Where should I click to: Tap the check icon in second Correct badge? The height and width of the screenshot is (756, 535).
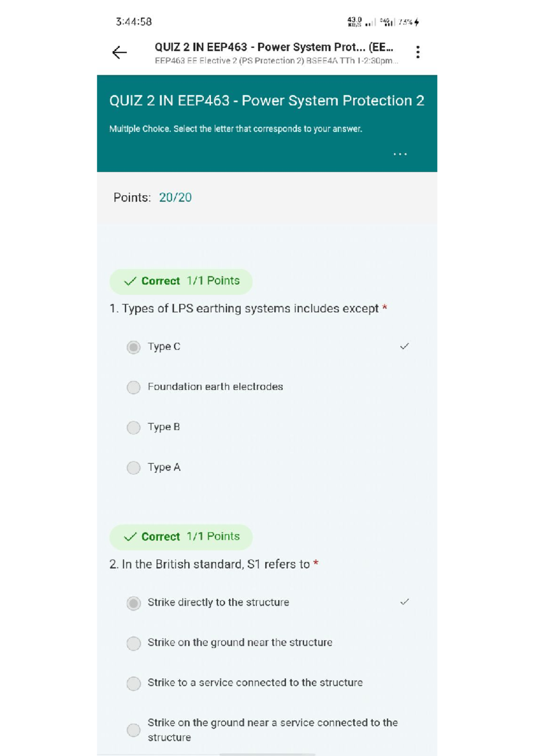[x=130, y=537]
